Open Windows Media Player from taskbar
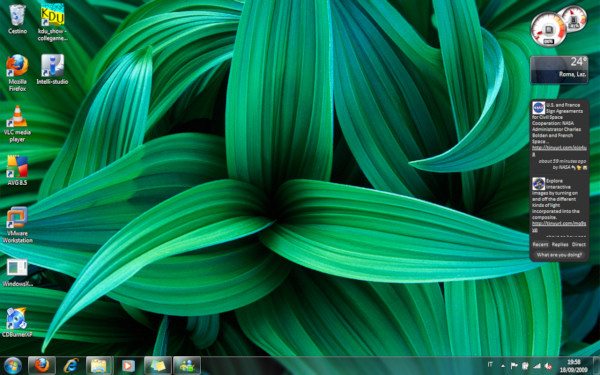Screen dimensions: 600x375 [128, 365]
